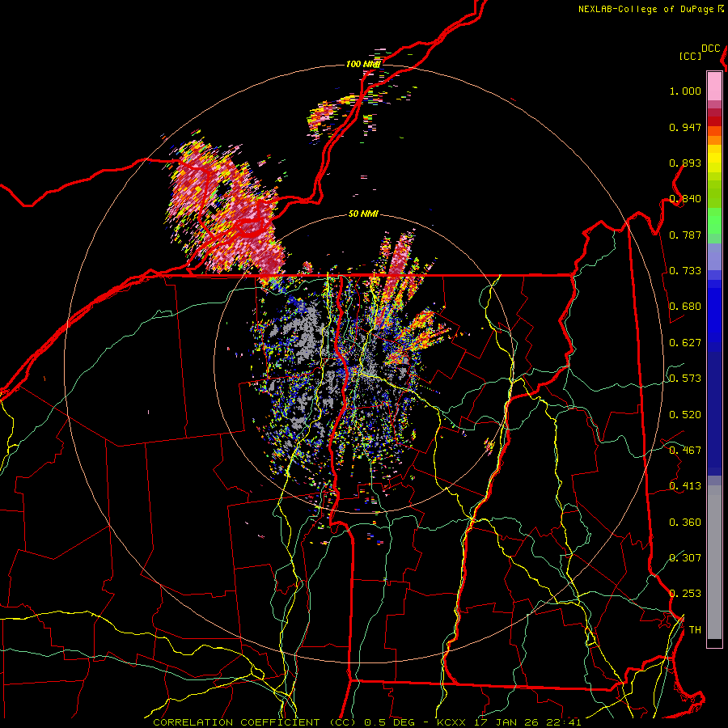Select the 0.893 scale value
The width and height of the screenshot is (728, 728).
(685, 163)
